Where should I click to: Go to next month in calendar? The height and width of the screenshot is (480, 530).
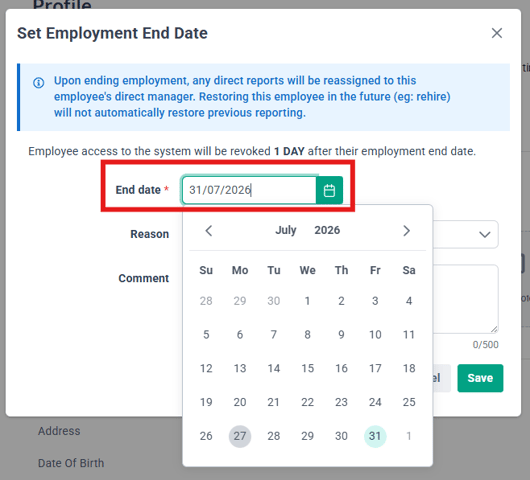(x=406, y=231)
